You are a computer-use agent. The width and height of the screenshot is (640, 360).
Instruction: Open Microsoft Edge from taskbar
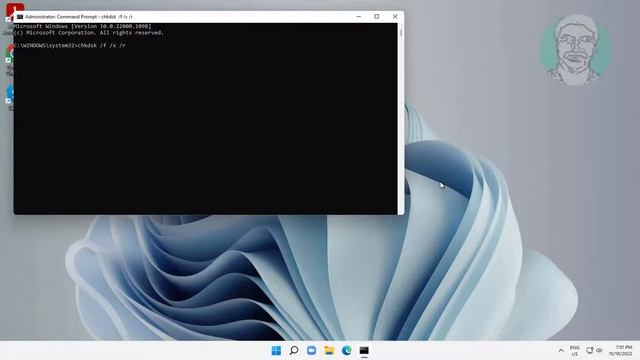(347, 351)
